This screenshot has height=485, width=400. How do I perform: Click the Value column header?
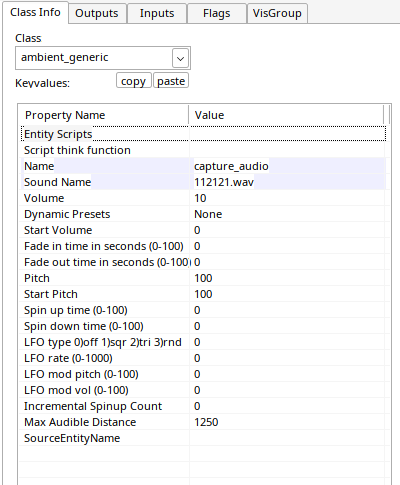coord(286,115)
